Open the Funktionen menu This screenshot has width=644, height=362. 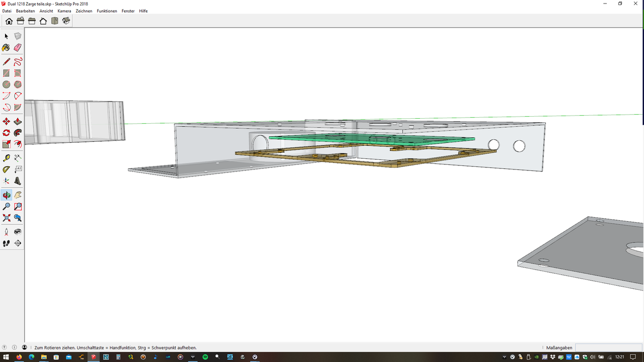[x=107, y=11]
